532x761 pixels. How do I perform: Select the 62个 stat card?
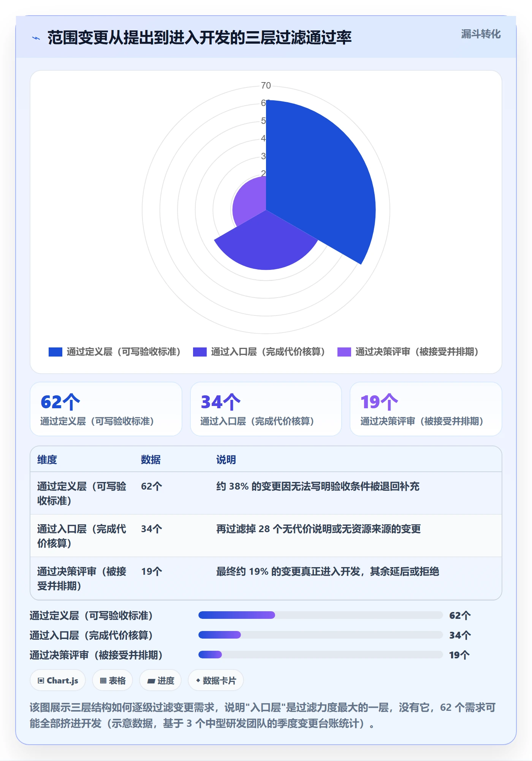106,409
